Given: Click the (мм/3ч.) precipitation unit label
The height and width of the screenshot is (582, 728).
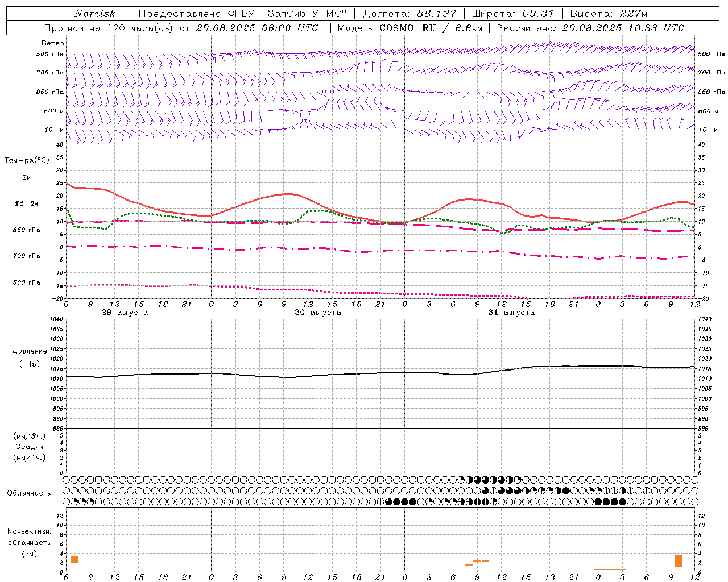Looking at the screenshot, I should click(x=30, y=436).
